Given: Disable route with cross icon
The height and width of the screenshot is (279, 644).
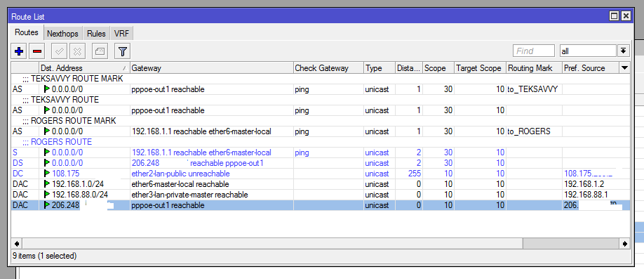Looking at the screenshot, I should [77, 51].
